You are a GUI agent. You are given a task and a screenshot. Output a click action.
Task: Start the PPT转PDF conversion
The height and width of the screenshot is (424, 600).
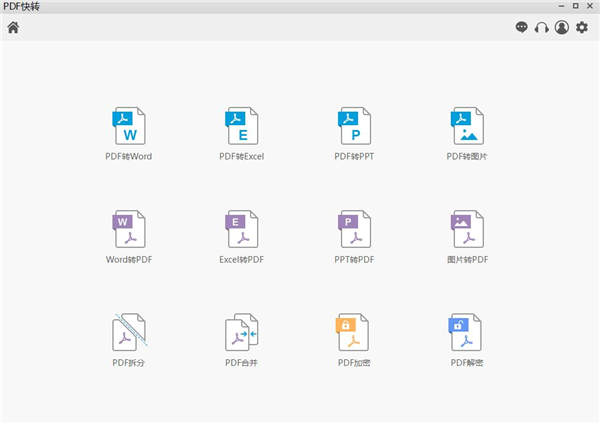354,229
